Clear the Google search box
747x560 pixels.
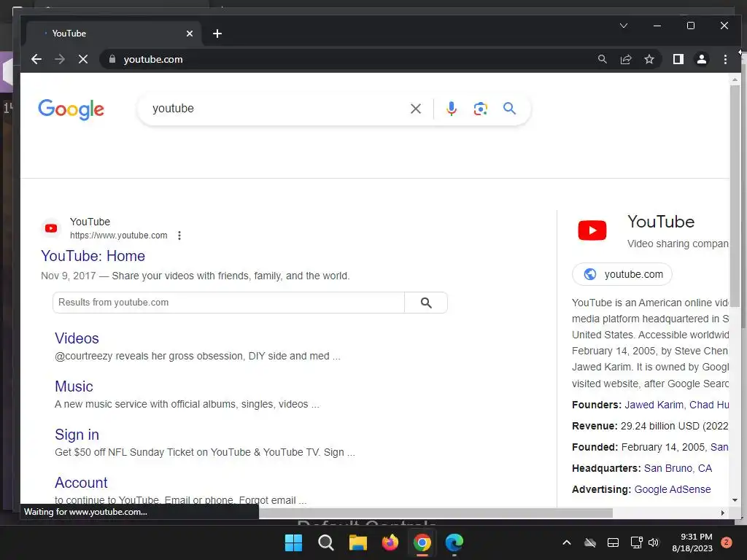[415, 109]
